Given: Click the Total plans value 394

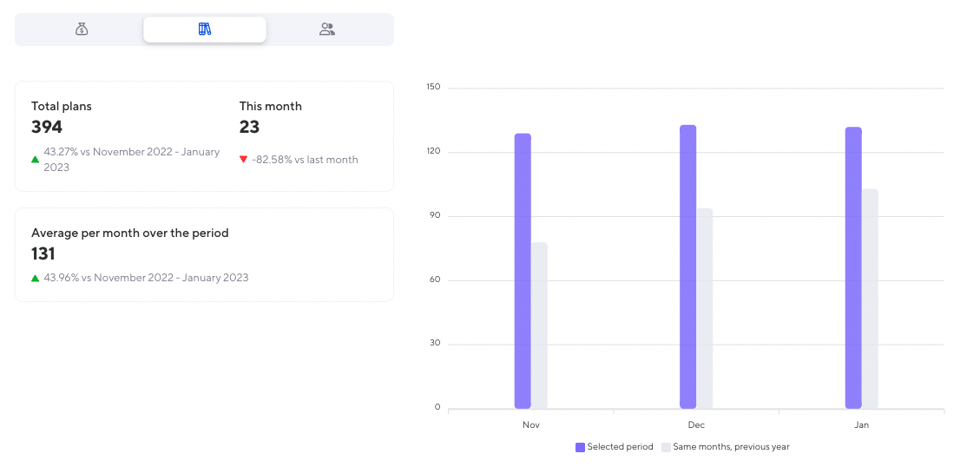Looking at the screenshot, I should coord(47,128).
